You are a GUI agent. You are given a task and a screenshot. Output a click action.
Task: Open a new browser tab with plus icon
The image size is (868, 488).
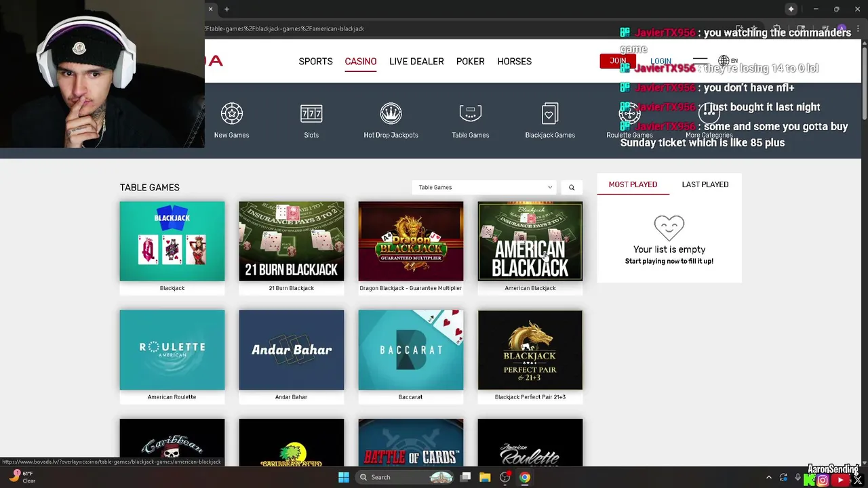[x=227, y=9]
